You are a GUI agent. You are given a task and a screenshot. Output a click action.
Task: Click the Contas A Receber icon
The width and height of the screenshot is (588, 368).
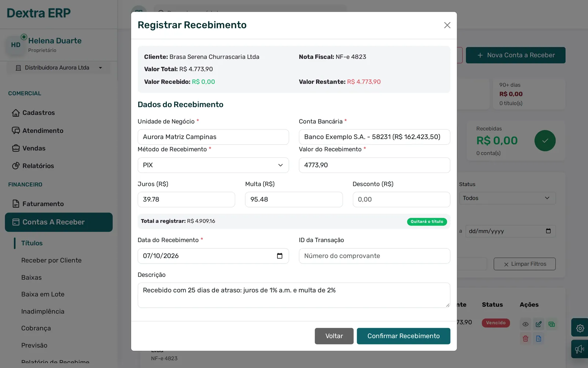pos(16,222)
